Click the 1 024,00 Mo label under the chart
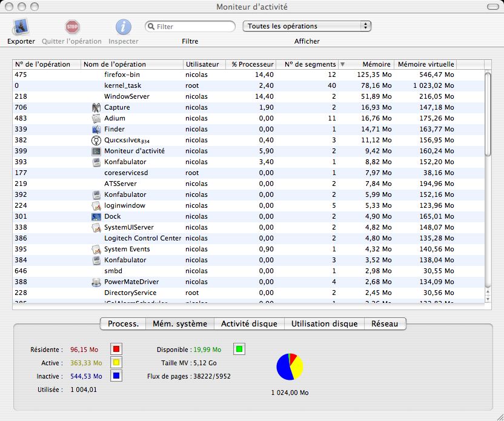 tap(290, 393)
